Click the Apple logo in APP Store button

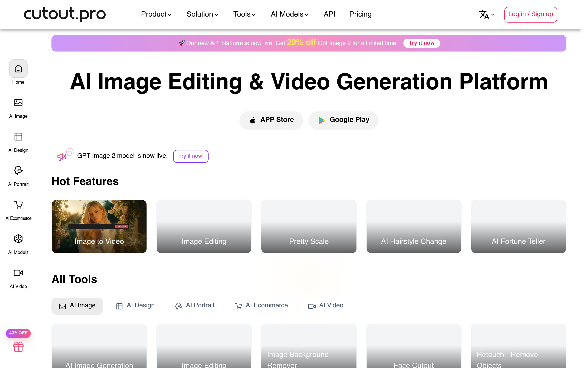[252, 120]
